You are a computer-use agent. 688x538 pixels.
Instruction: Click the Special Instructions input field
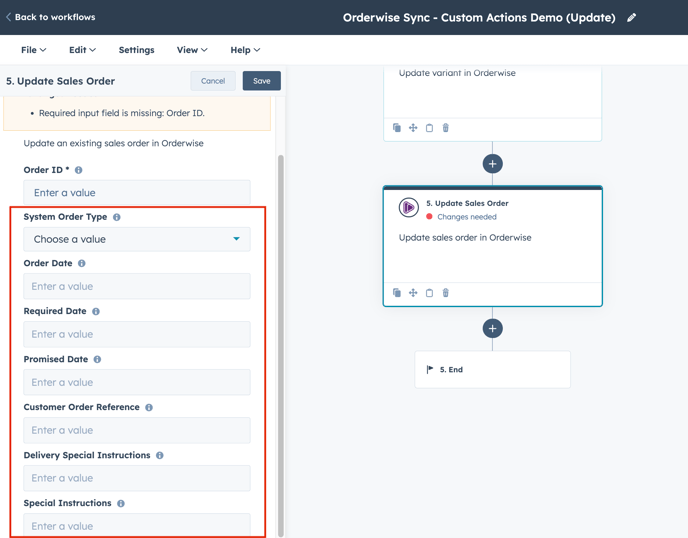click(137, 525)
